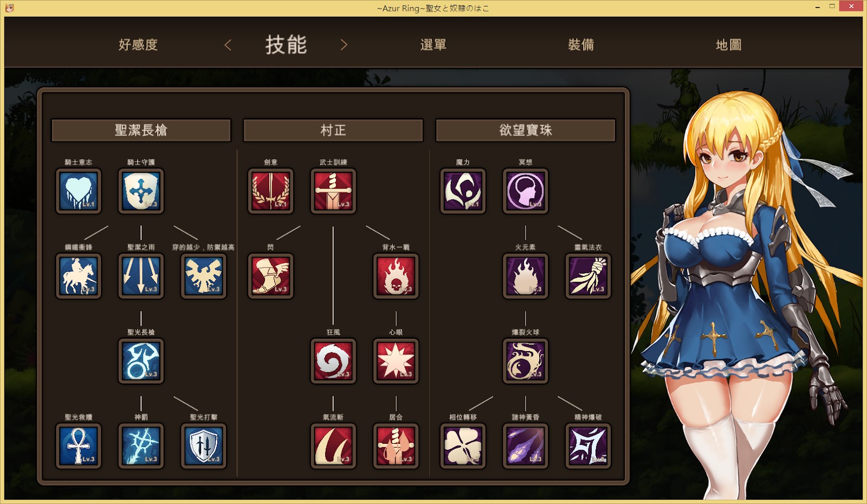Select the 狂風 swirl skill icon

click(x=333, y=361)
